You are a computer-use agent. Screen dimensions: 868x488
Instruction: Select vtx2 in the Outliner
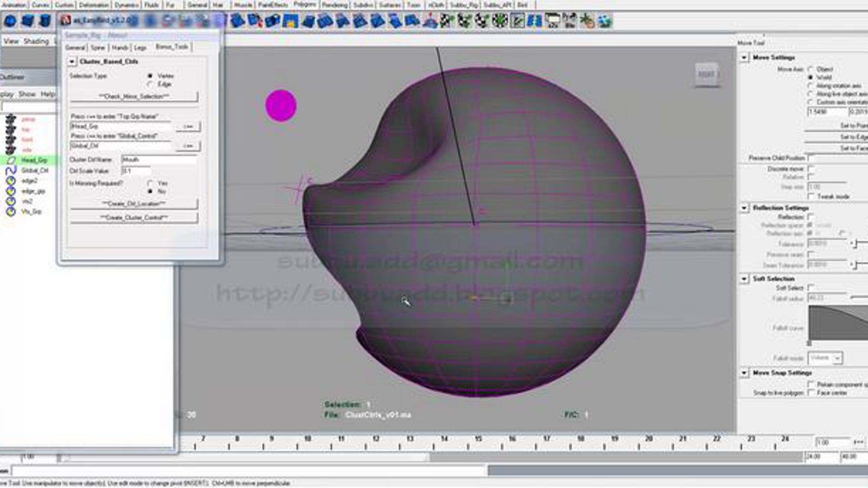(x=27, y=201)
